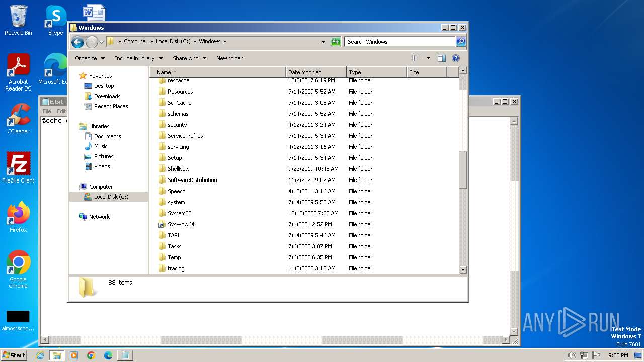Select Favorites in the navigation pane

coord(100,76)
